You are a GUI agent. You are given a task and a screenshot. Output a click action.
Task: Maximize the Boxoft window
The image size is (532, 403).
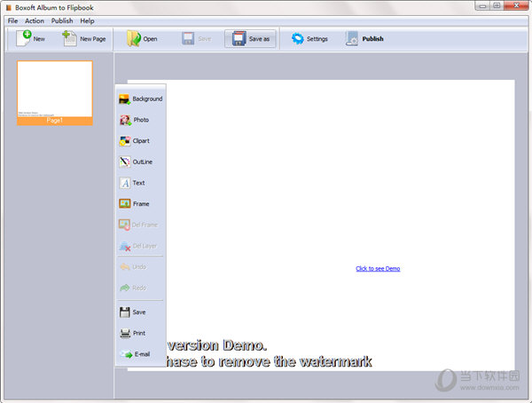pos(497,6)
